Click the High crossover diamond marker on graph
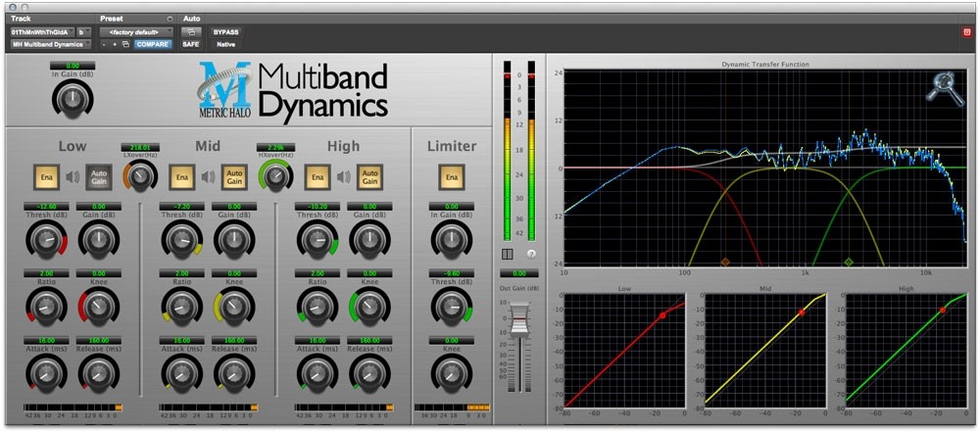Viewport: 980px width, 432px height. click(x=849, y=262)
